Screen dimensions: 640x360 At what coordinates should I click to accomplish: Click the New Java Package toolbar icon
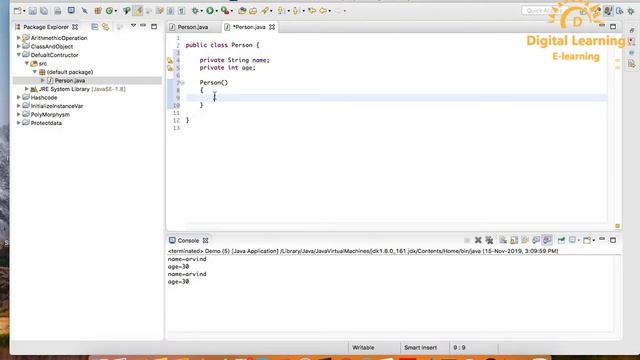pyautogui.click(x=98, y=11)
